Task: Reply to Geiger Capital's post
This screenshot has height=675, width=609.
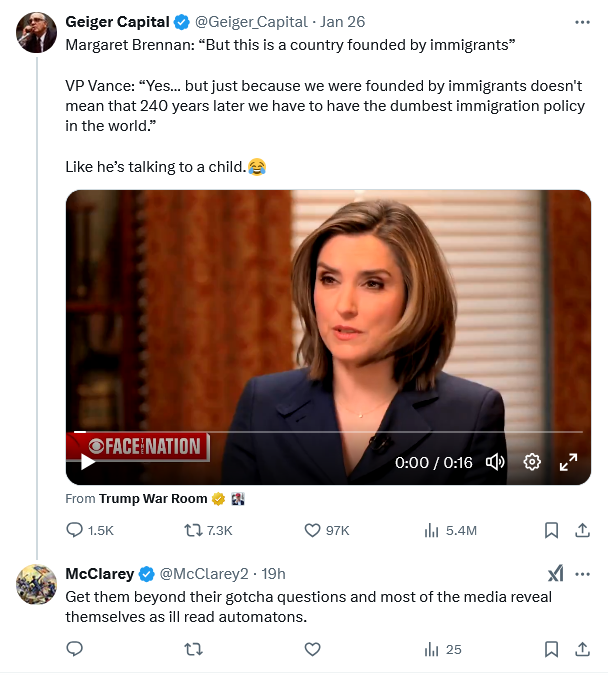Action: click(x=75, y=530)
